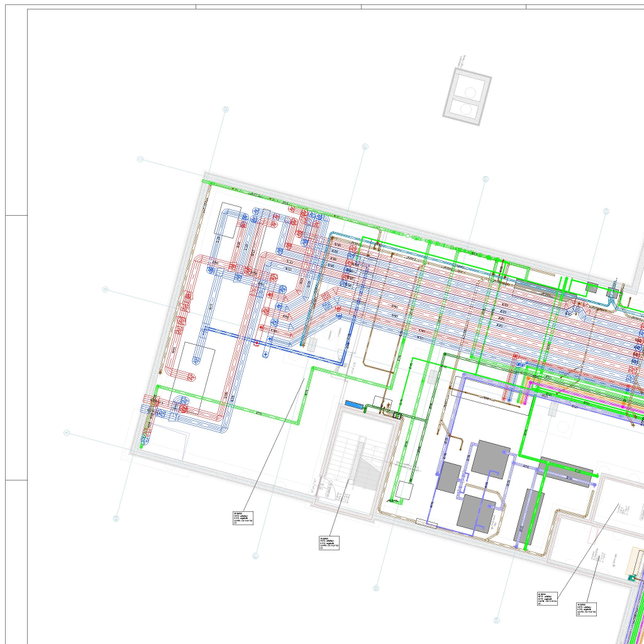Select the tall narrow gray equipment block
The width and height of the screenshot is (644, 644).
pyautogui.click(x=529, y=517)
